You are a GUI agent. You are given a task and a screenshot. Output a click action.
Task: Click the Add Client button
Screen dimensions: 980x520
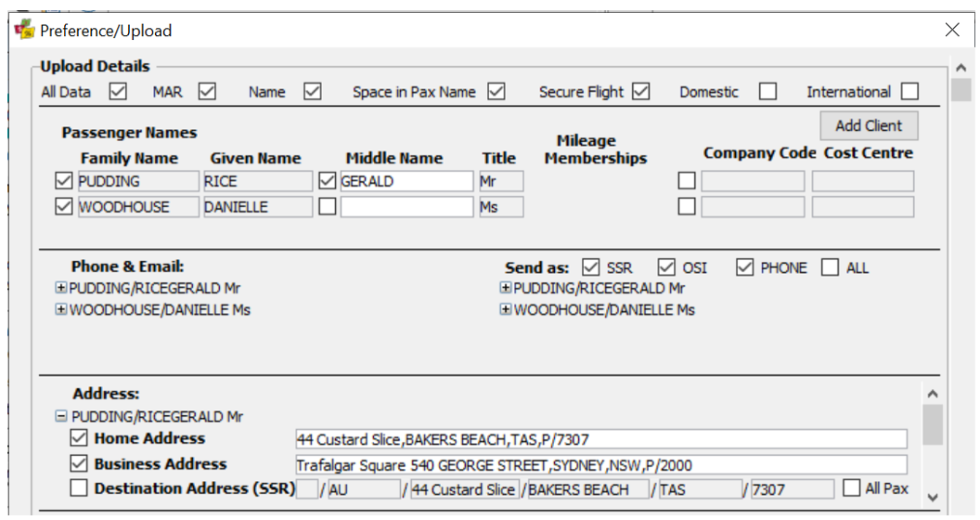869,125
